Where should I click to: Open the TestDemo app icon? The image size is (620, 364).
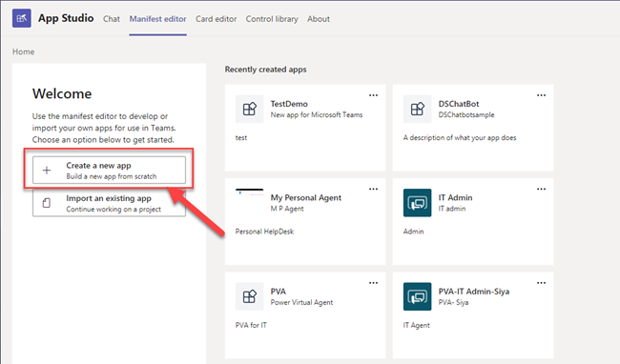tap(250, 109)
